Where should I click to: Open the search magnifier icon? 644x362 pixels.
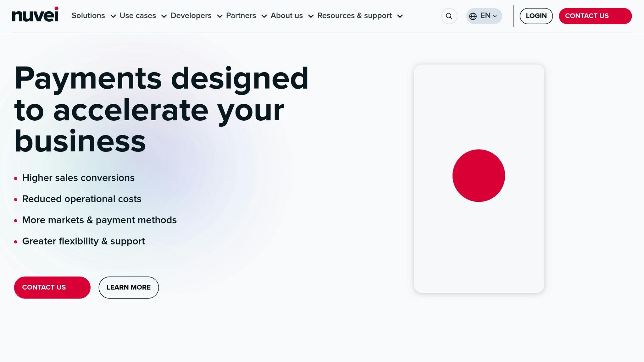[449, 16]
